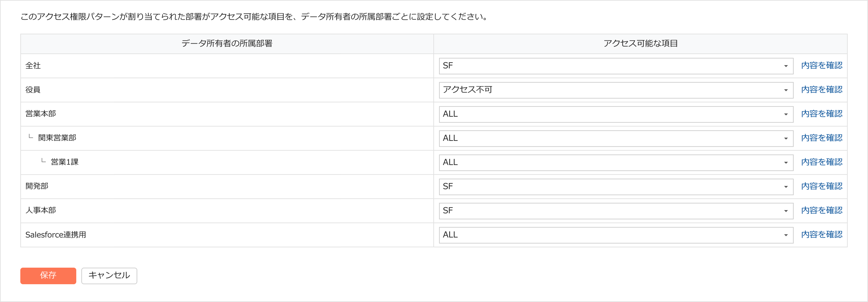
Task: Expand the 営業1課 access dropdown
Action: point(616,162)
